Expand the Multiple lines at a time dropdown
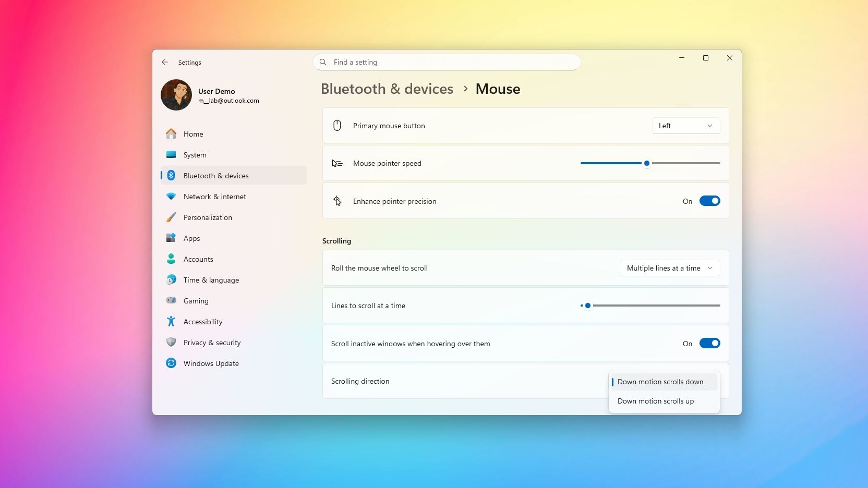 click(x=670, y=268)
